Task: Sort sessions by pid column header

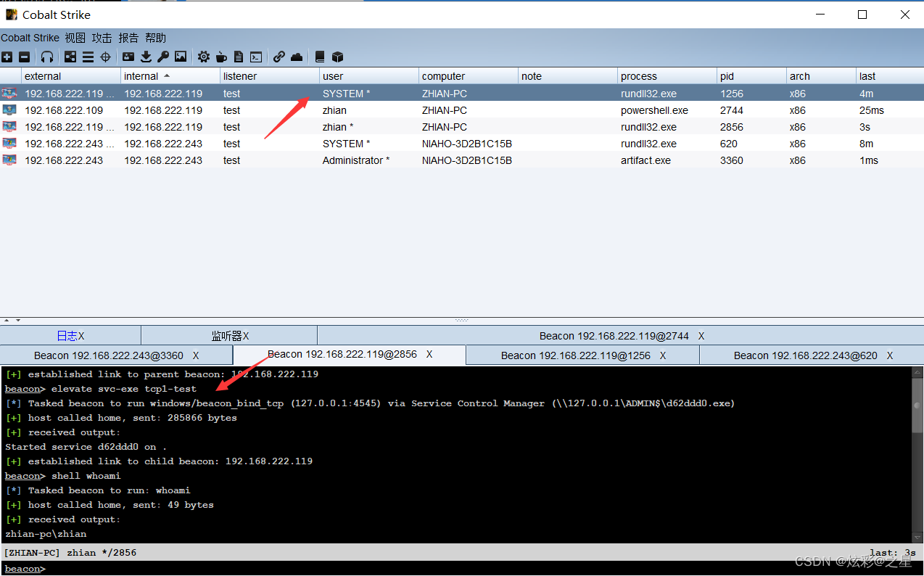Action: point(752,76)
